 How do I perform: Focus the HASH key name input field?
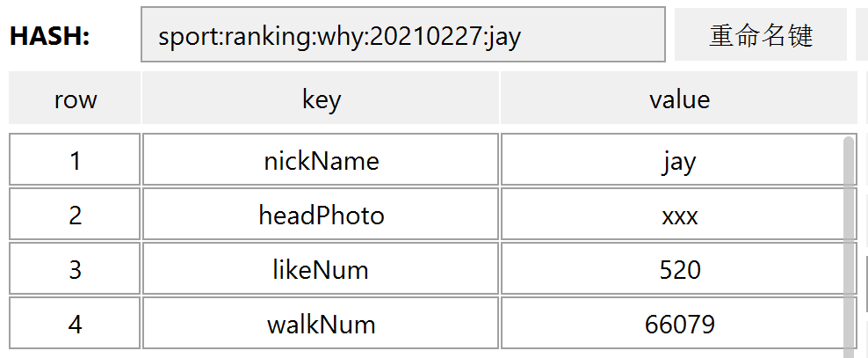tap(403, 34)
